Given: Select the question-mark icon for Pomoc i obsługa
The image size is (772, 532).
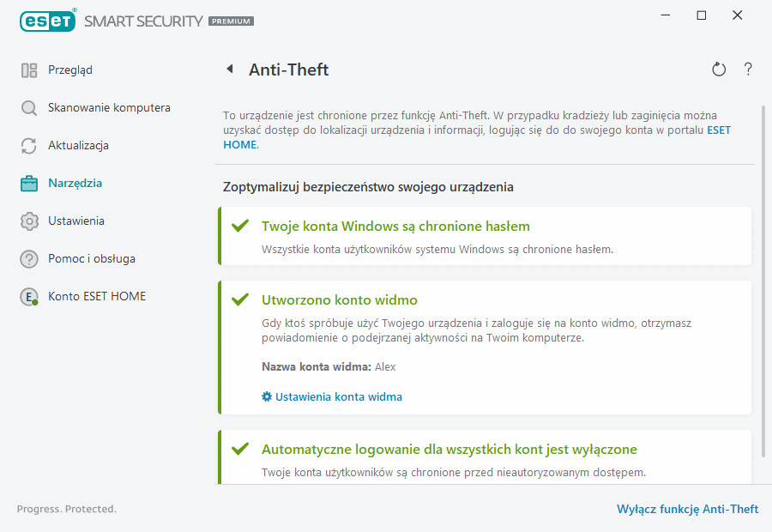Looking at the screenshot, I should pos(27,258).
